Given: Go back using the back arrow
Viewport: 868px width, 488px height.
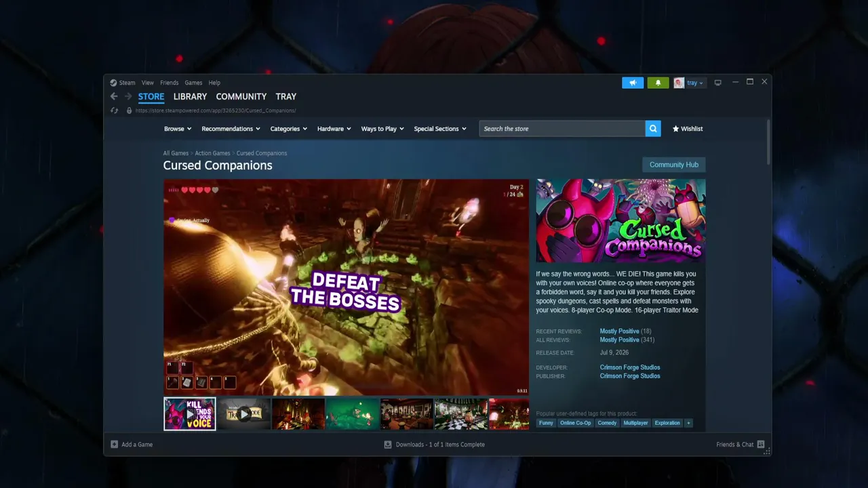Looking at the screenshot, I should (x=114, y=96).
